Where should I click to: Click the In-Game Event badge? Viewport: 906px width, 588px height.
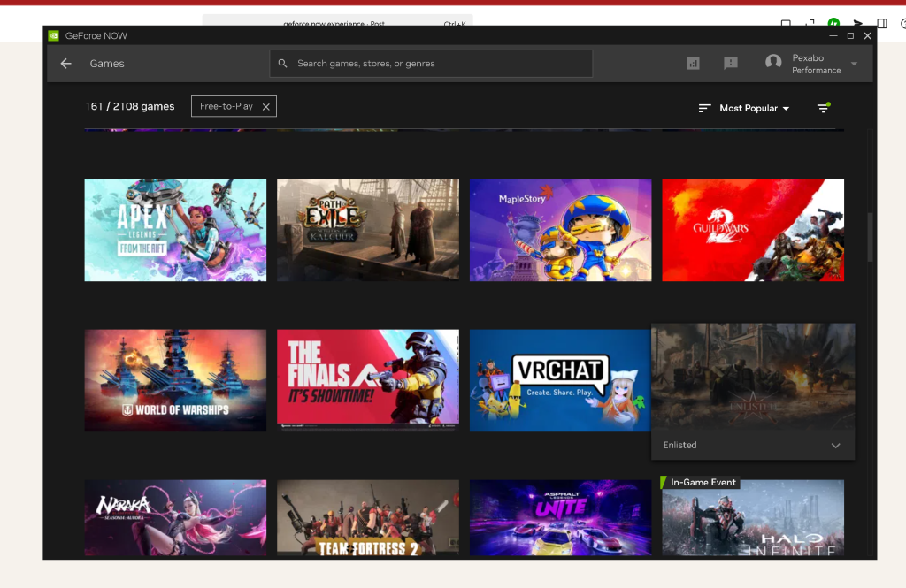click(700, 482)
